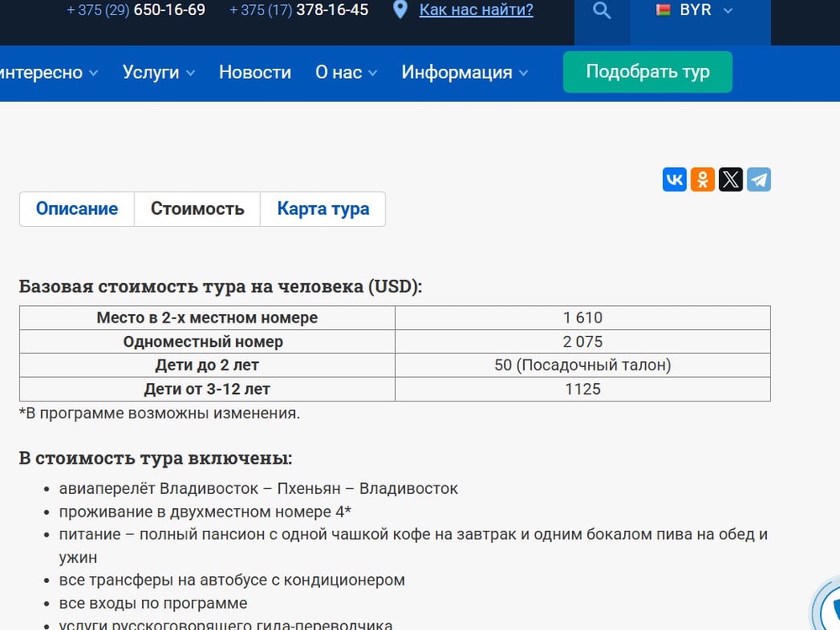This screenshot has width=840, height=630.
Task: Call the +375 (29) 650-16-69 number
Action: click(x=135, y=11)
